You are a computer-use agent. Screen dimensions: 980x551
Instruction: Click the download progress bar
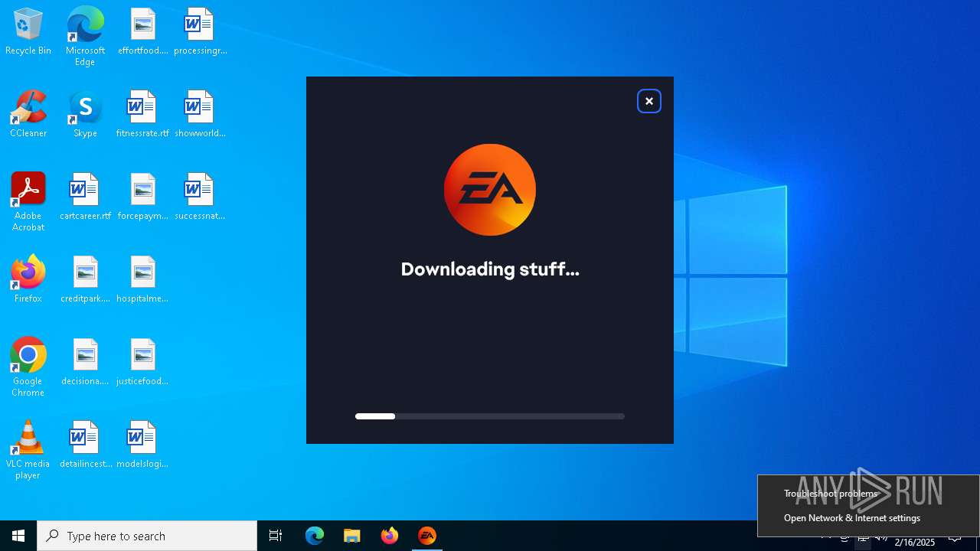tap(490, 416)
